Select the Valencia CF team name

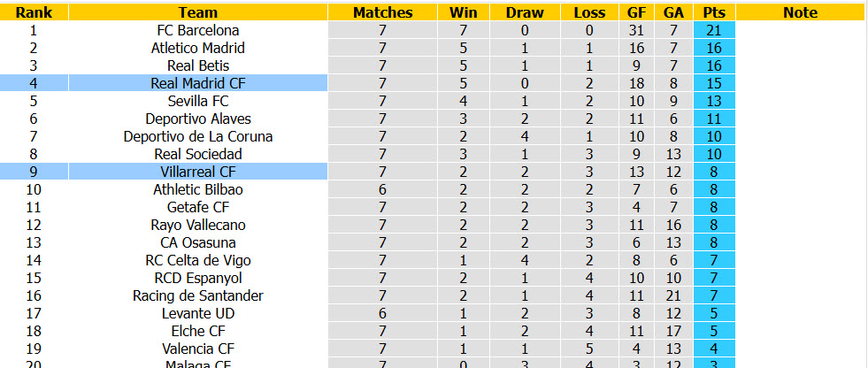point(198,349)
